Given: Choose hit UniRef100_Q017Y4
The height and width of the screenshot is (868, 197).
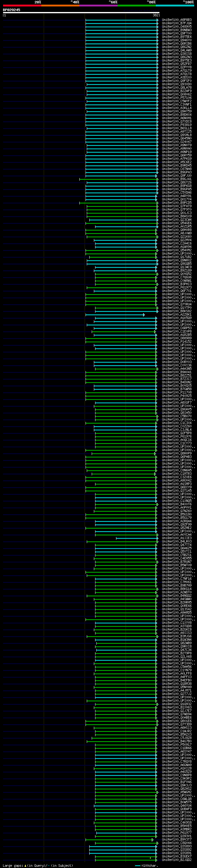Looking at the screenshot, I should pyautogui.click(x=177, y=200).
